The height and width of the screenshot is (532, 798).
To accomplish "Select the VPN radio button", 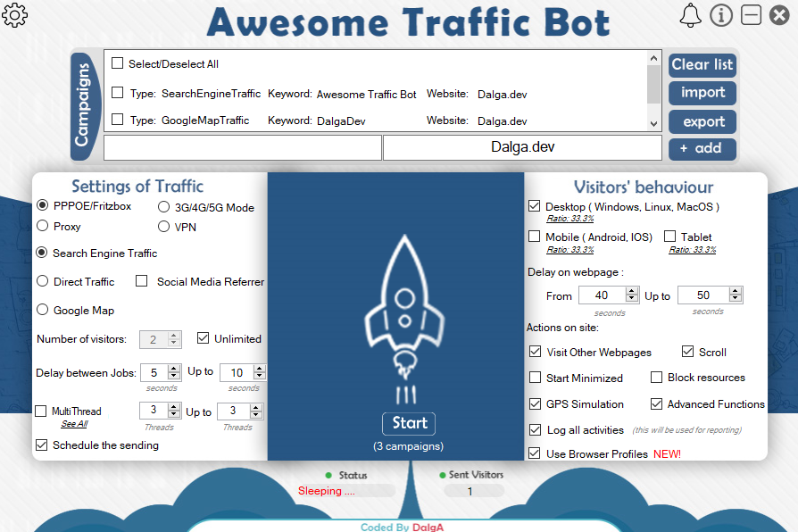I will [x=163, y=227].
